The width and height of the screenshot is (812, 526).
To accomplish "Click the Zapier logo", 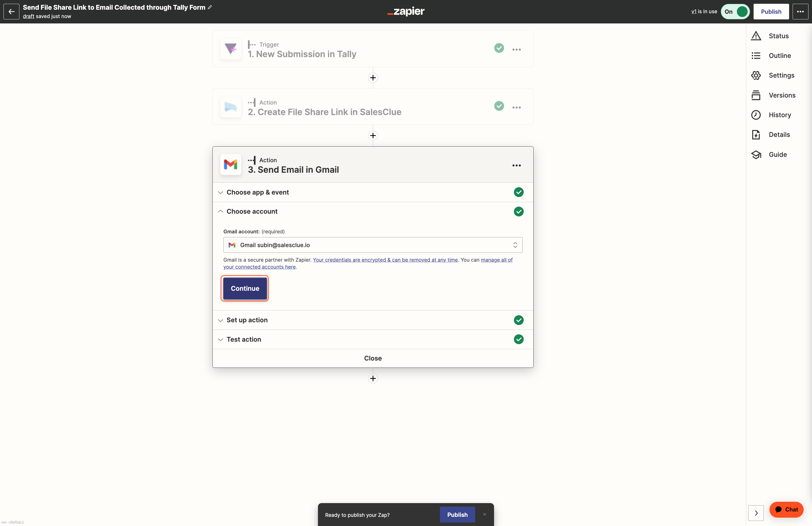I will 406,11.
